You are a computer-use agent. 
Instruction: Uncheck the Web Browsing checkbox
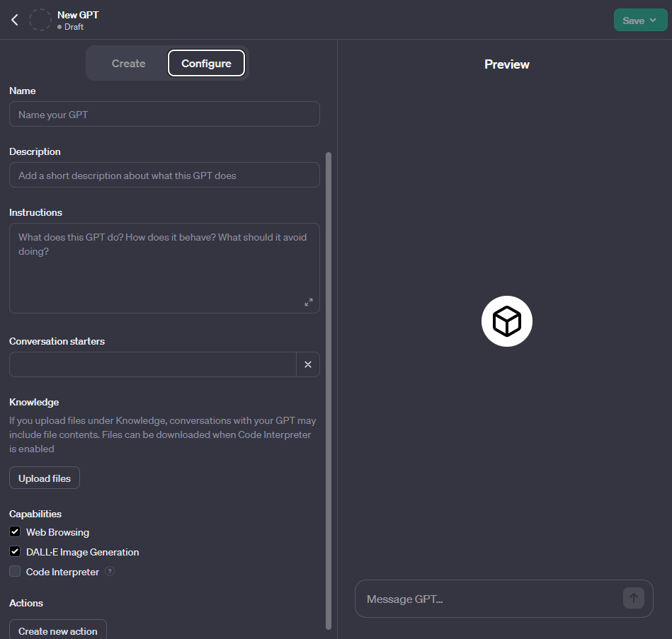tap(15, 532)
